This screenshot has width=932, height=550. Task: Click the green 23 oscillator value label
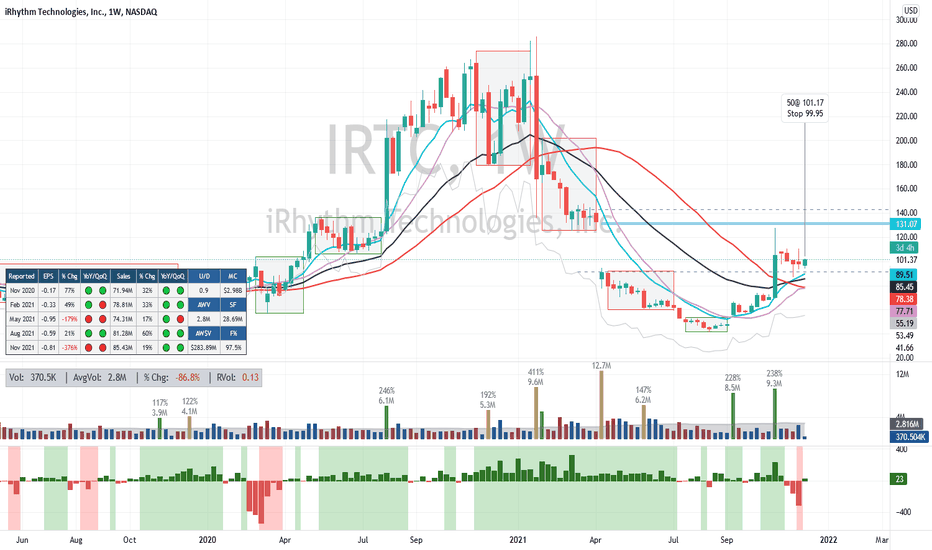pyautogui.click(x=899, y=479)
